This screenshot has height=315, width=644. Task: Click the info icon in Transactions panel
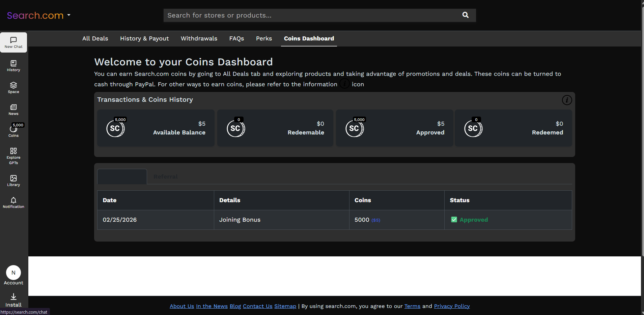coord(567,100)
